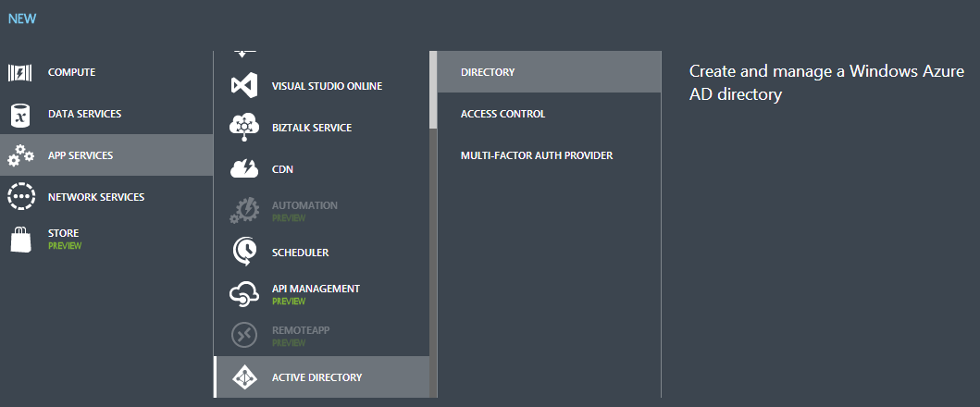
Task: Select ACTIVE DIRECTORY text label
Action: 316,377
